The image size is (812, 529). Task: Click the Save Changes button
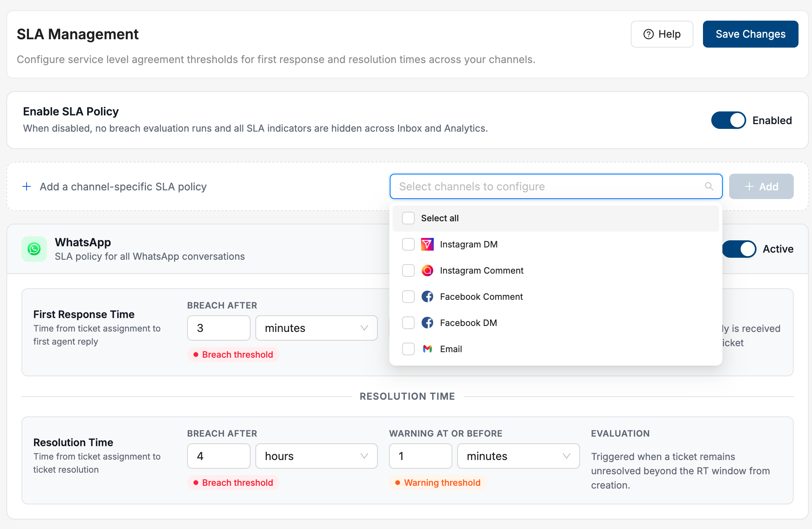point(751,34)
